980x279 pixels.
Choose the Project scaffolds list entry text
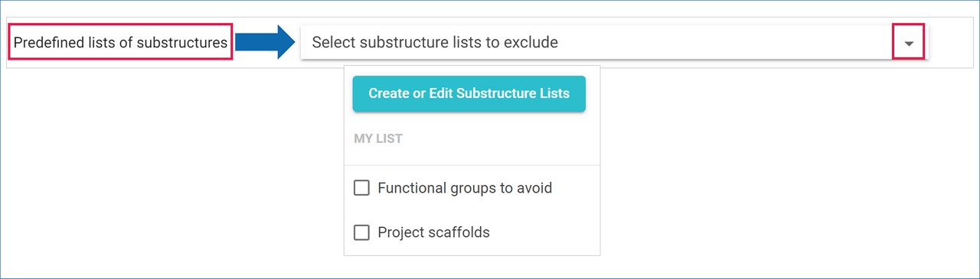(433, 232)
